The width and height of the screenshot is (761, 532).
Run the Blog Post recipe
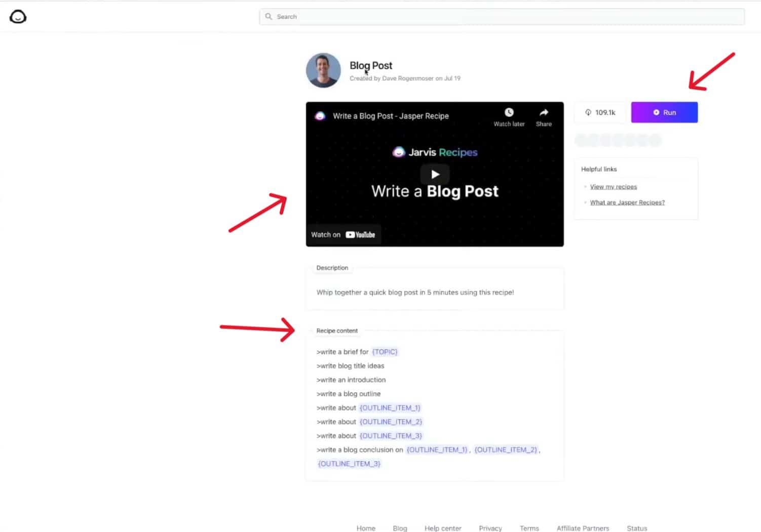click(x=664, y=112)
